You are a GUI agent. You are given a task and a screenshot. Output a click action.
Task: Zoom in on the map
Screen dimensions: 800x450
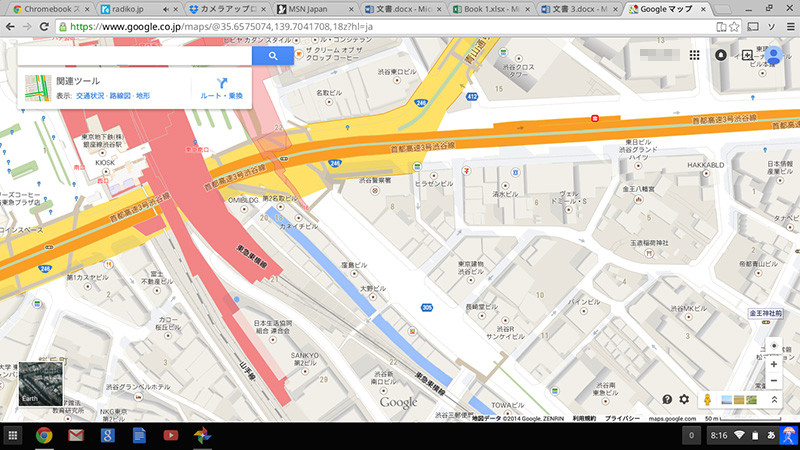[x=773, y=364]
